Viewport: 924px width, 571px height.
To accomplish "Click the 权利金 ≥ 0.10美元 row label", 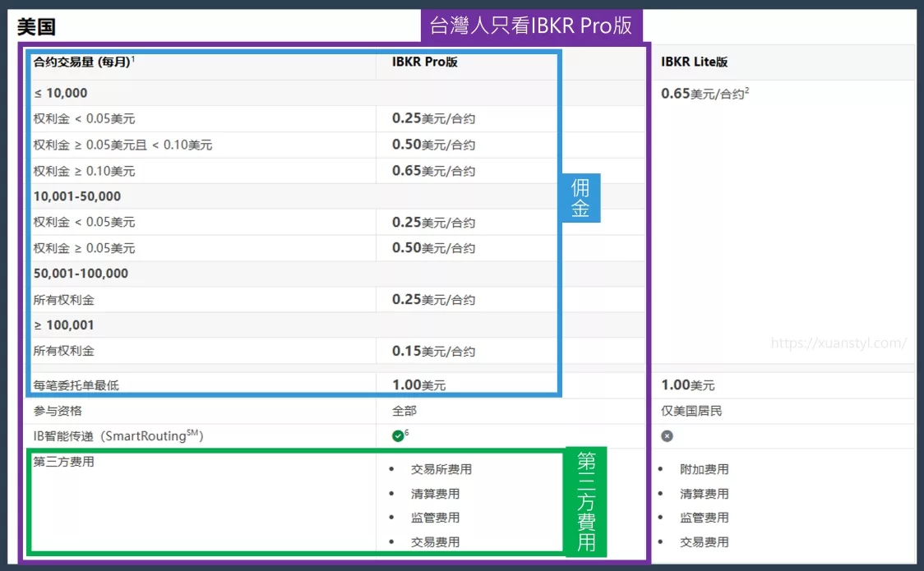I will 85,171.
